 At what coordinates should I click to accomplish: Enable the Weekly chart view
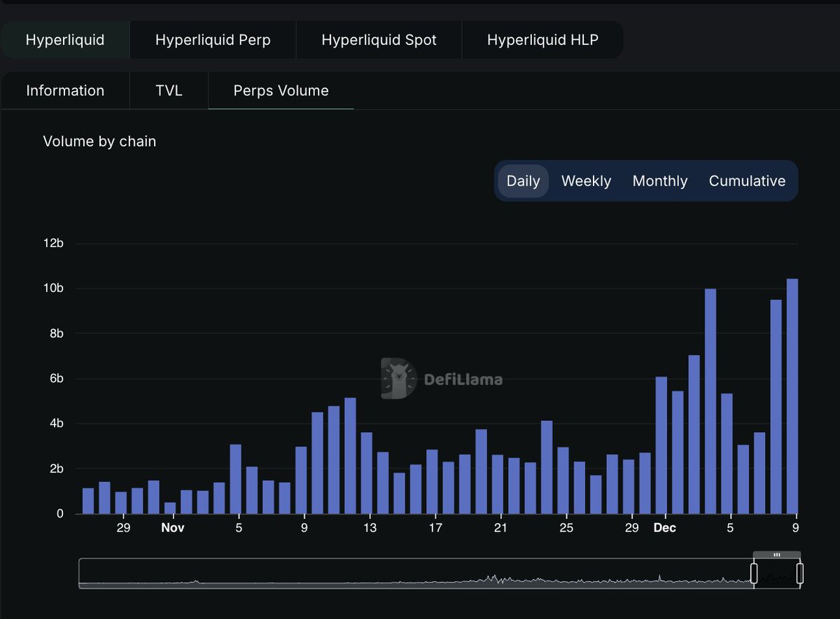586,181
